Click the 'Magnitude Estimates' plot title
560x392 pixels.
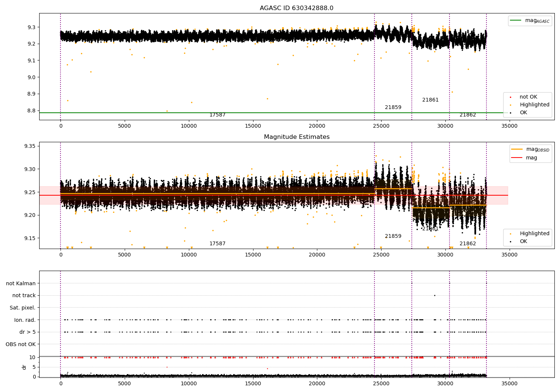tap(297, 137)
